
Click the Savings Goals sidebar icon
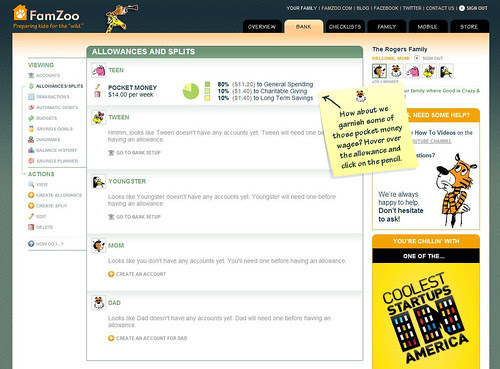[x=31, y=129]
